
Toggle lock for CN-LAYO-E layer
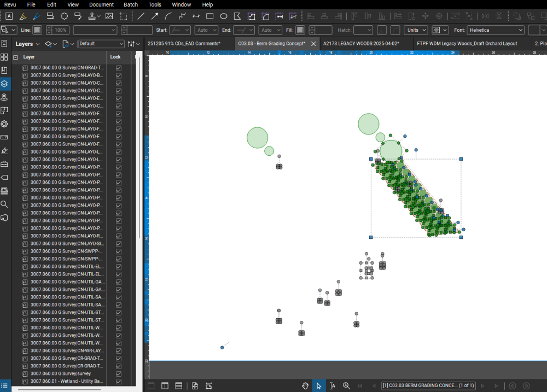coord(119,99)
